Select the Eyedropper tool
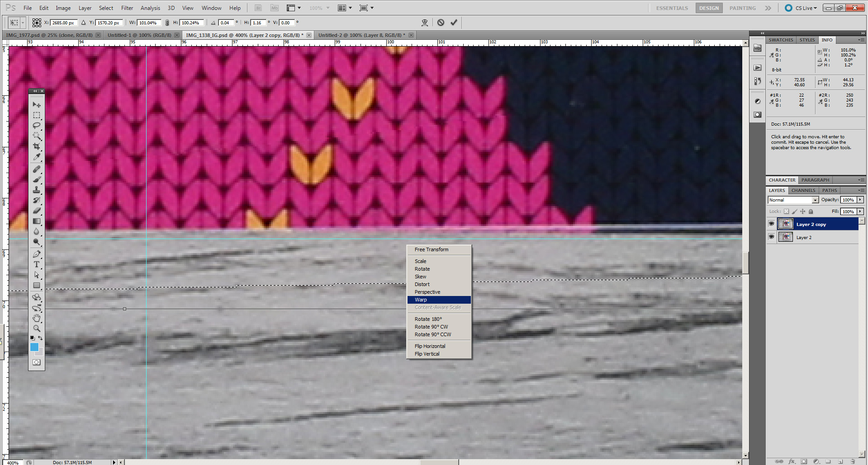868x465 pixels. [x=37, y=157]
